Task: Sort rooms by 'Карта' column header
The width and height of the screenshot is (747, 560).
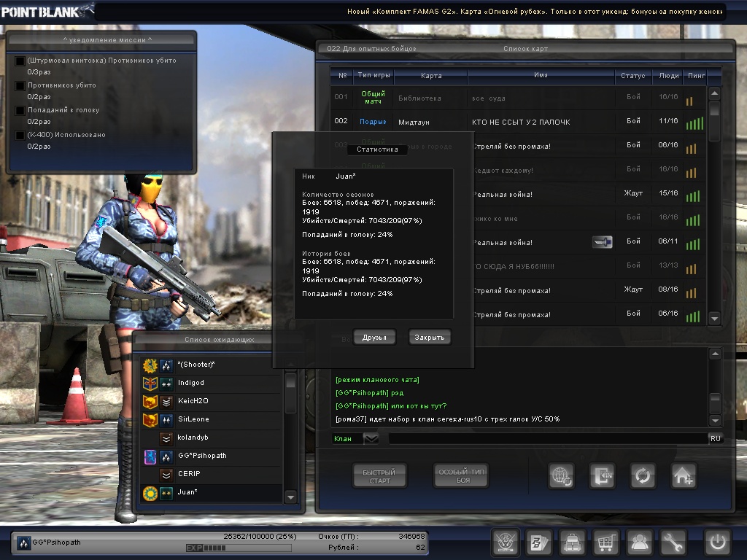Action: coord(431,75)
